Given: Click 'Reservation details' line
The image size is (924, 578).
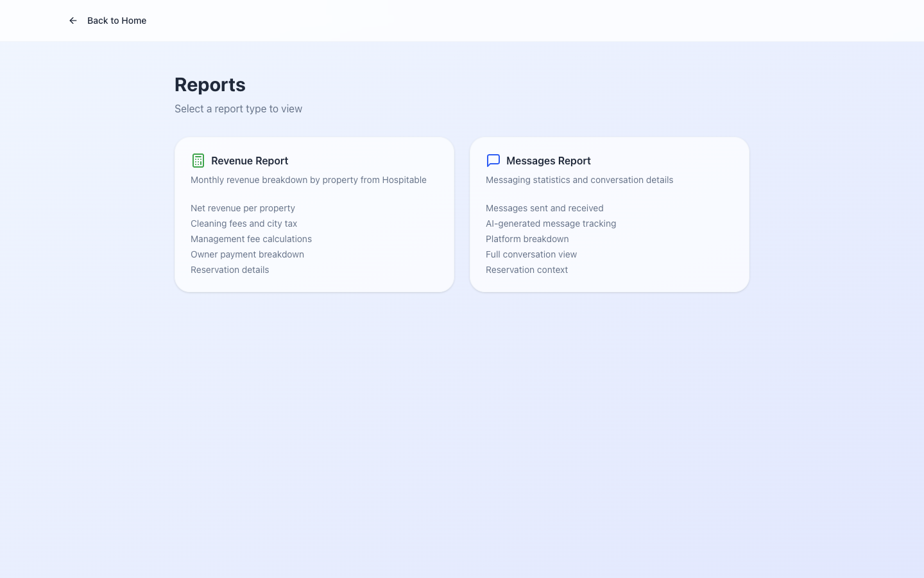Looking at the screenshot, I should pyautogui.click(x=230, y=270).
